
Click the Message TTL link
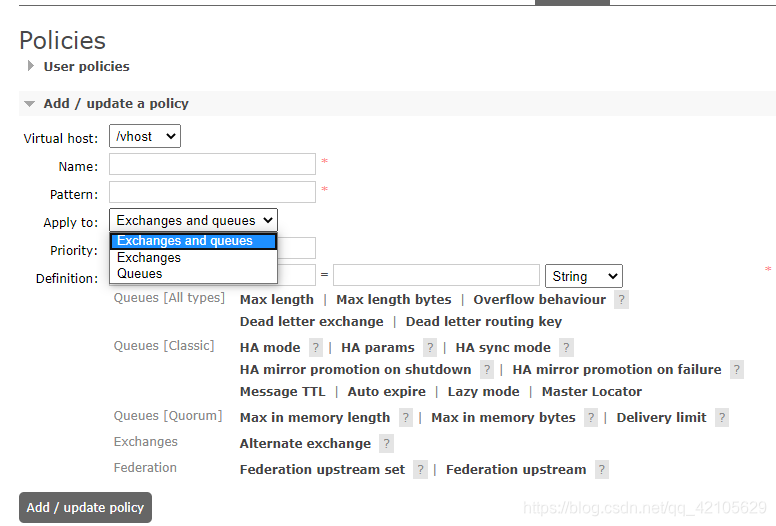click(x=283, y=392)
